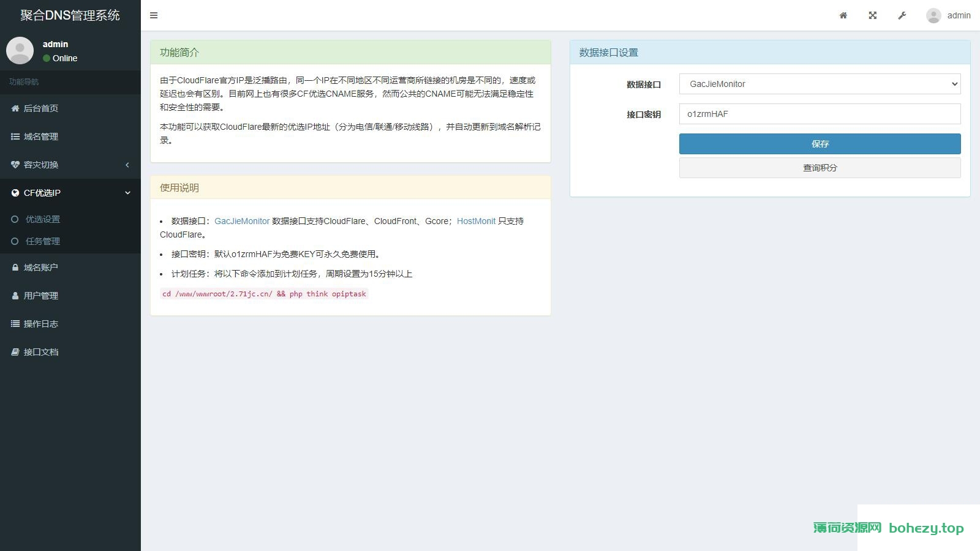980x551 pixels.
Task: Click the user icon beside 用户管理
Action: pyautogui.click(x=15, y=296)
